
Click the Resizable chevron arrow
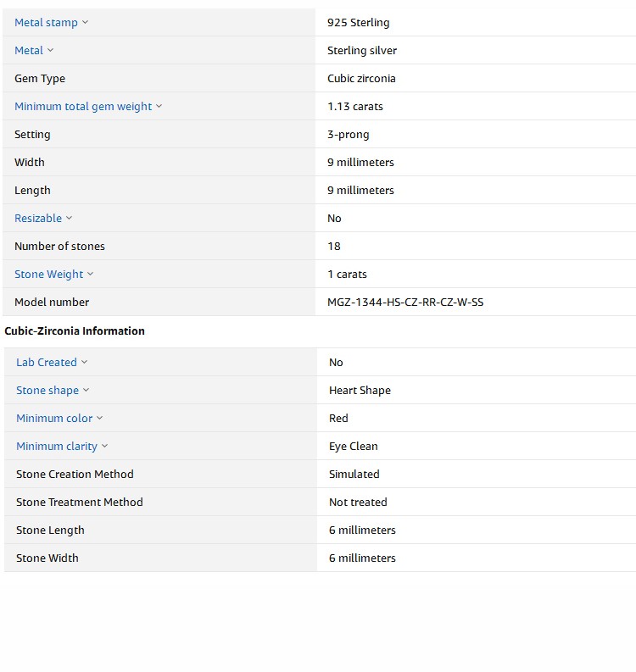point(70,219)
